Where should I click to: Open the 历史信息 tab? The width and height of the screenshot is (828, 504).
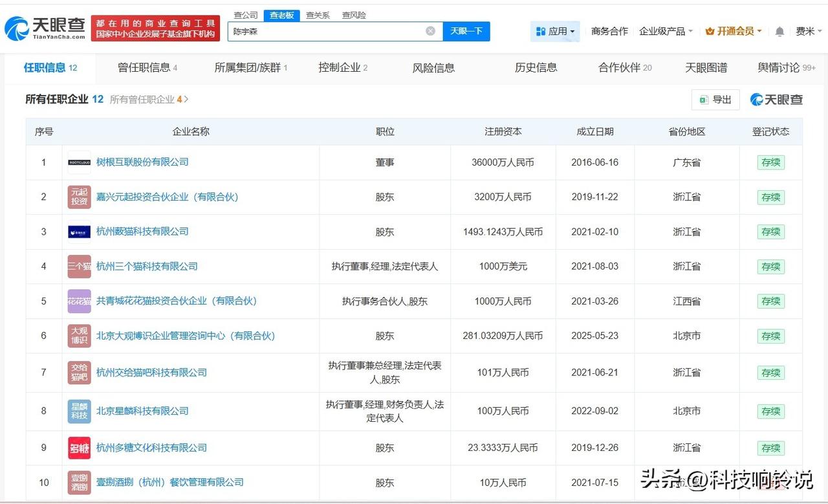(536, 68)
